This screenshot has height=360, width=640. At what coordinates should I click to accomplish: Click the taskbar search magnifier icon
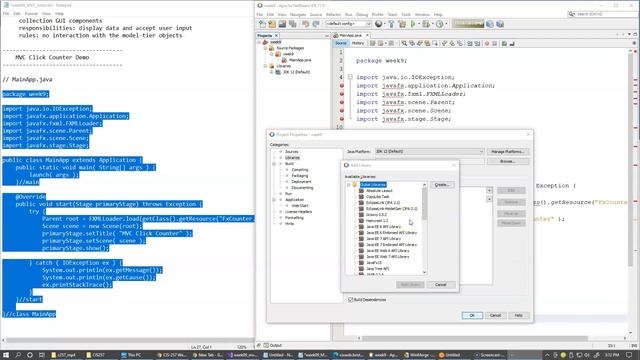(18, 355)
